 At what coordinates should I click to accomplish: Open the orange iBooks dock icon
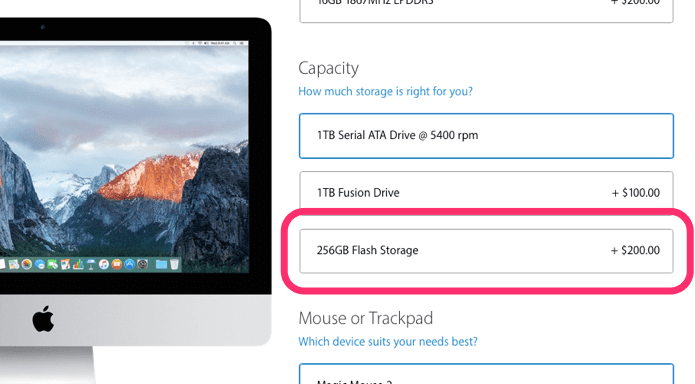click(x=117, y=264)
